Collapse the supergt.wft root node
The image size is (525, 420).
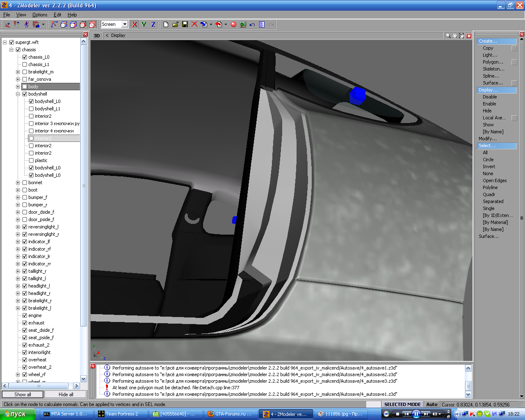[5, 42]
